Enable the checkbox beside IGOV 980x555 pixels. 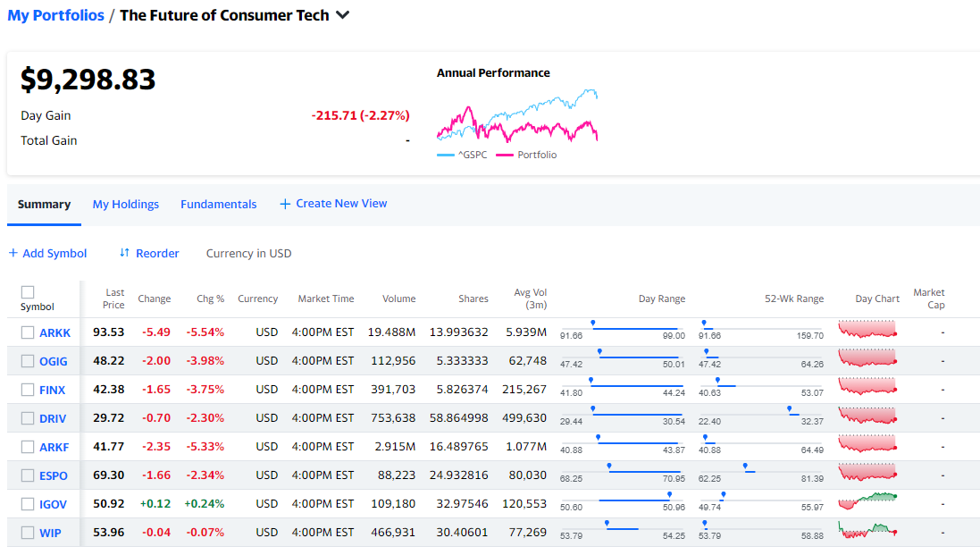pos(28,504)
